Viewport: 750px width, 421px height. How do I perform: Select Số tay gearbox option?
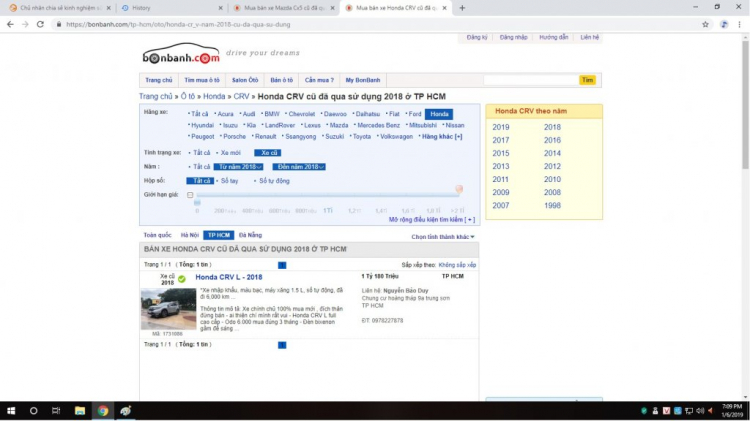click(229, 181)
